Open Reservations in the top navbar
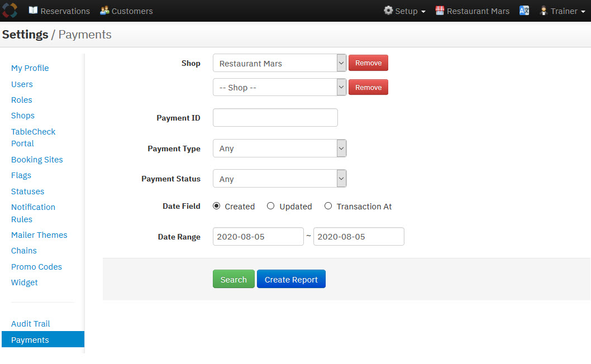This screenshot has width=591, height=364. [x=65, y=11]
